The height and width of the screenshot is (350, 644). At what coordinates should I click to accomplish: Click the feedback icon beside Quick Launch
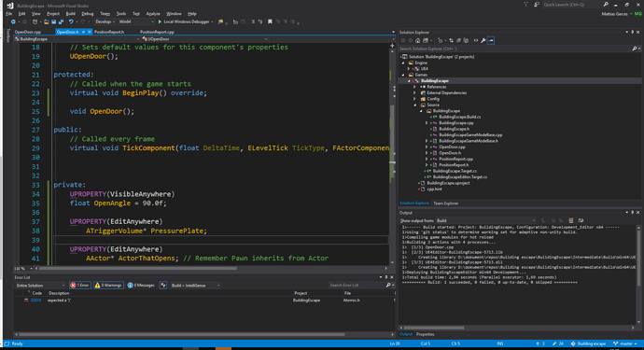point(537,5)
